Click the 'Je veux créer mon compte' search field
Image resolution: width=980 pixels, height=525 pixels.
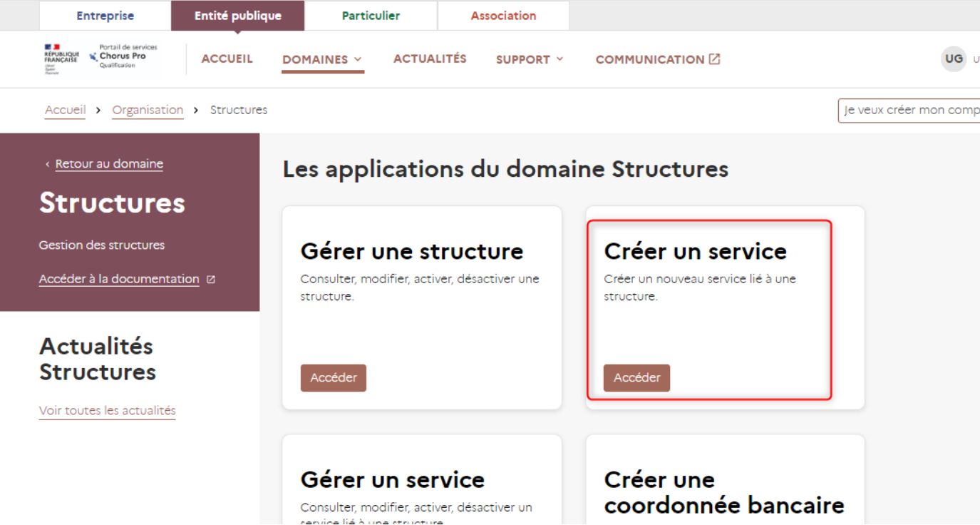coord(909,111)
